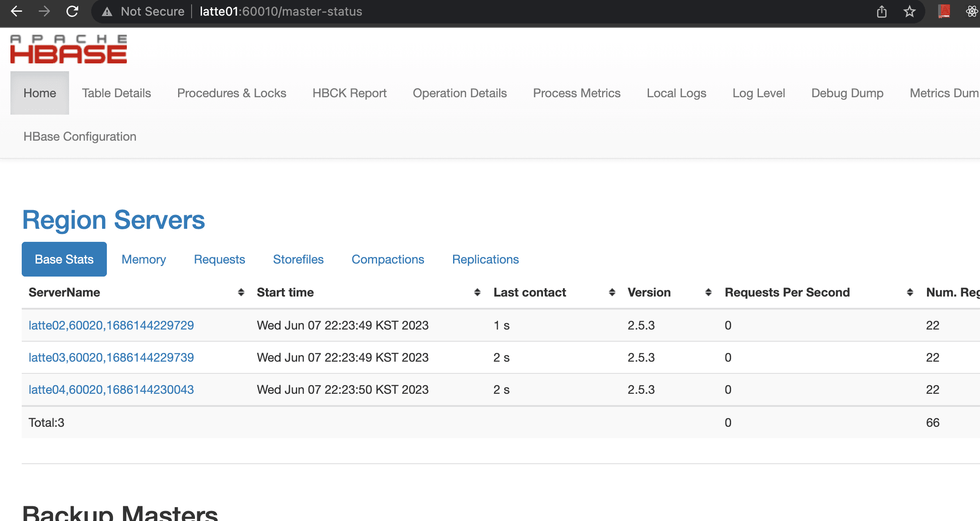Screen dimensions: 980x521
Task: Follow the latte04 region server link
Action: coord(111,389)
